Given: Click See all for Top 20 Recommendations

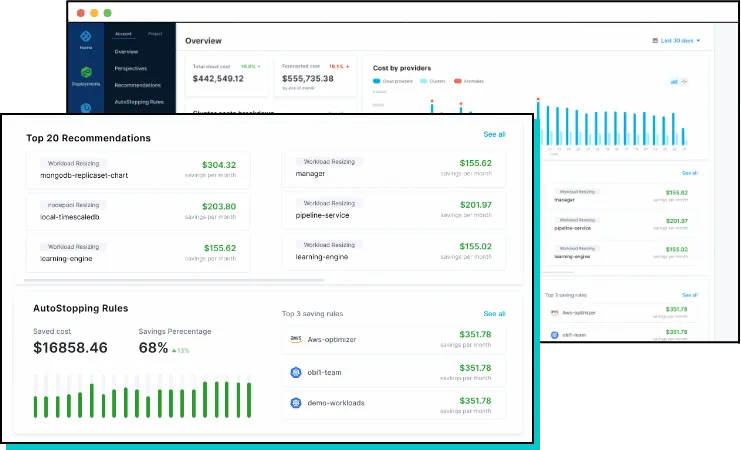Looking at the screenshot, I should [x=494, y=134].
